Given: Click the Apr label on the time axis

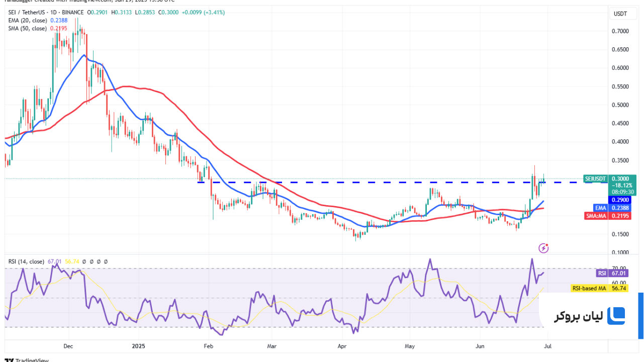Looking at the screenshot, I should pyautogui.click(x=342, y=346).
